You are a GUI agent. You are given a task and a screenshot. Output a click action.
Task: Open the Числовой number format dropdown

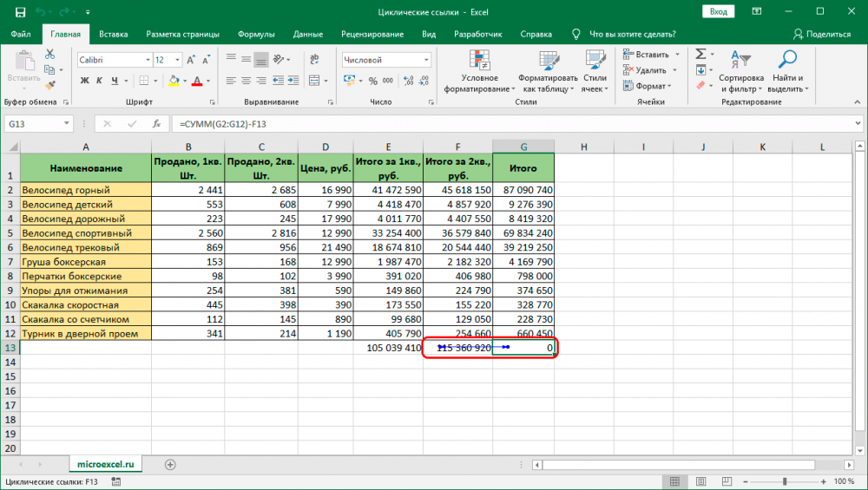pos(426,60)
